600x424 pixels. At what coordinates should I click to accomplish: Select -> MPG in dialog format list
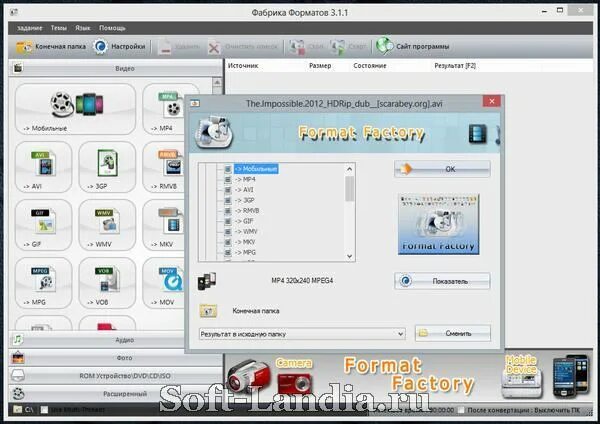245,252
